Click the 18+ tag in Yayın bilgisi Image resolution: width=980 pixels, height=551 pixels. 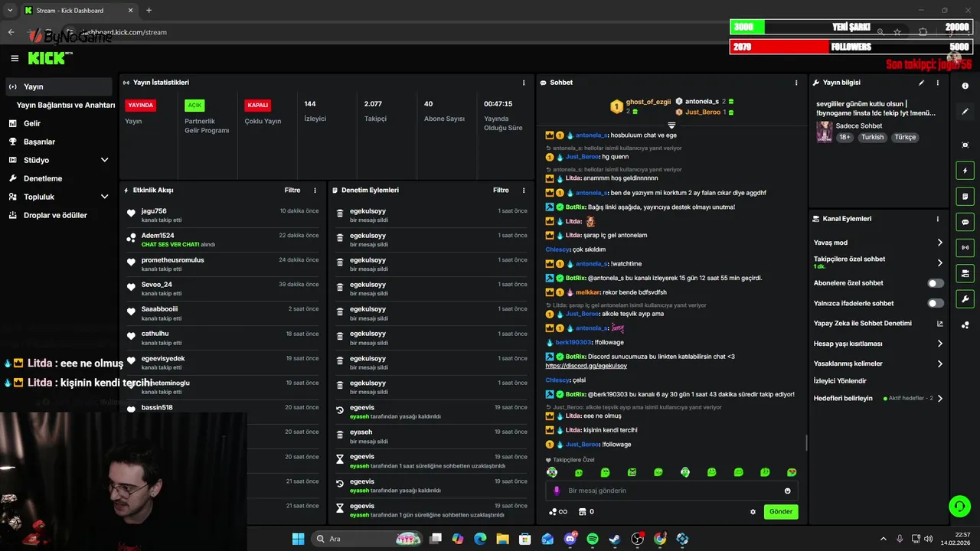[844, 138]
